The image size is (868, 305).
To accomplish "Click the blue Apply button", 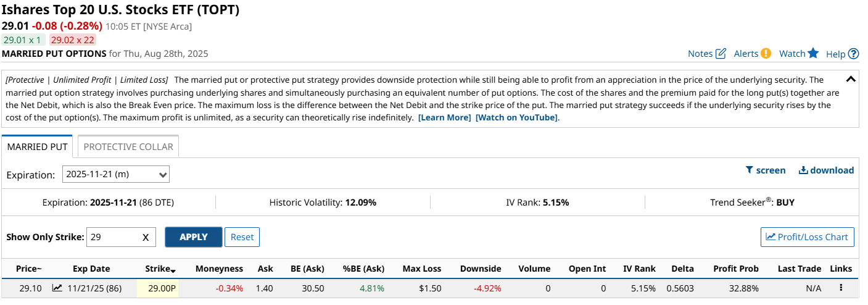I will 194,237.
